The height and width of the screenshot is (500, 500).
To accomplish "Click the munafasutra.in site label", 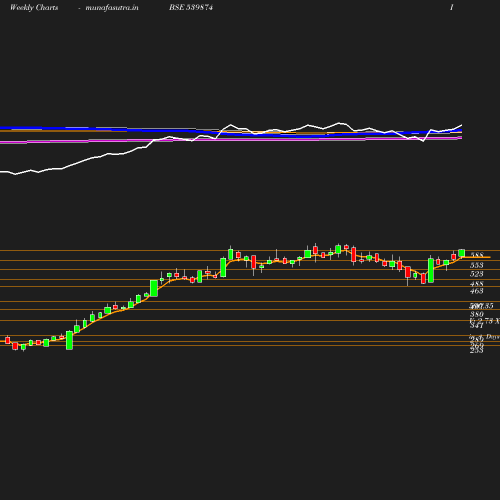I will click(x=112, y=7).
